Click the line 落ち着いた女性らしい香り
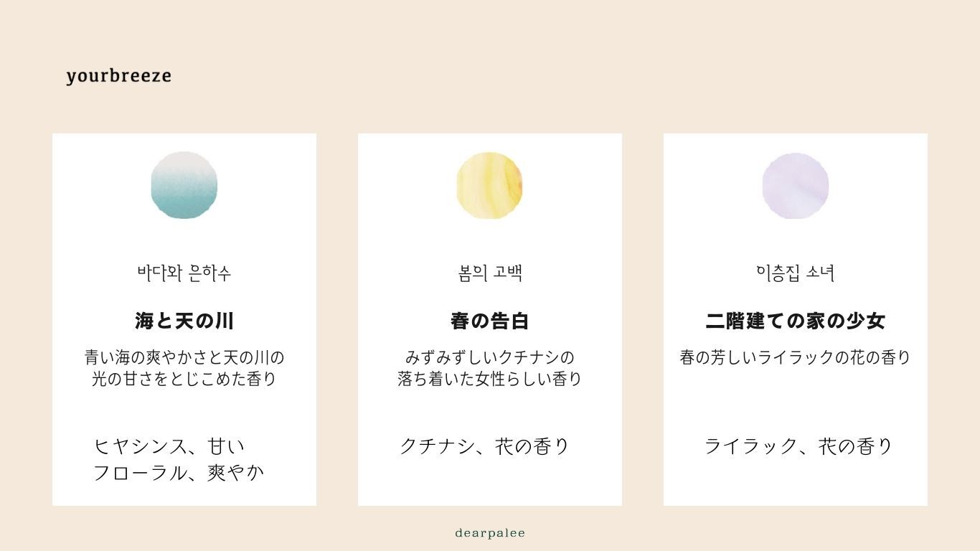Viewport: 980px width, 551px height. (490, 378)
